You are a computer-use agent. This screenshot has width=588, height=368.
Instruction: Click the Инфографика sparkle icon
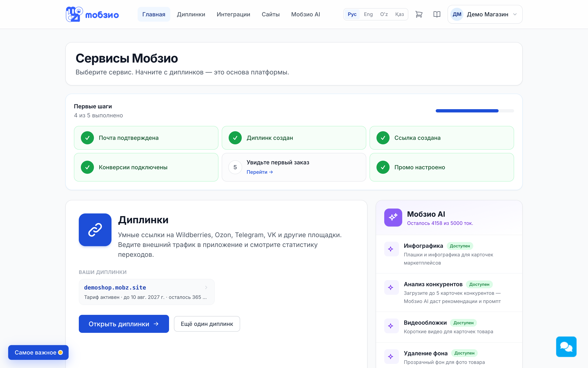click(x=391, y=249)
